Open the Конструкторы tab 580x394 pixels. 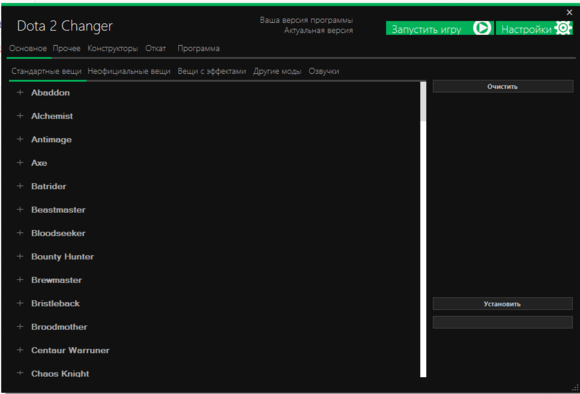(112, 48)
